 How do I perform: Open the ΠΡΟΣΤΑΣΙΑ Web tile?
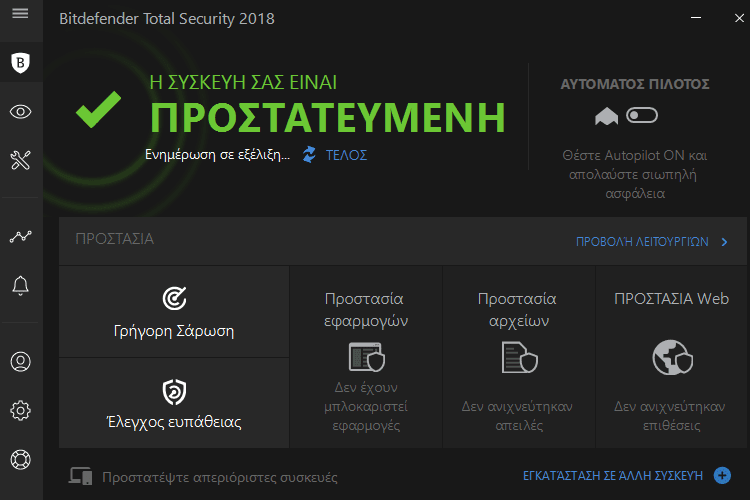672,357
